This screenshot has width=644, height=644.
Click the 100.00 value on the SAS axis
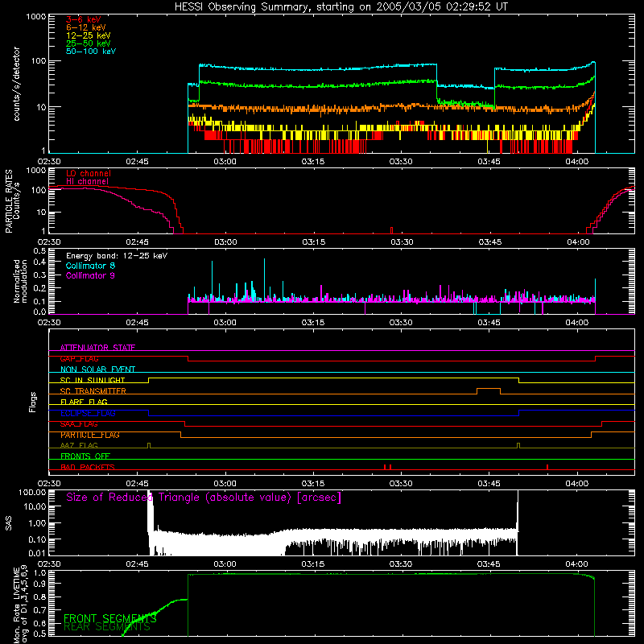[x=32, y=492]
